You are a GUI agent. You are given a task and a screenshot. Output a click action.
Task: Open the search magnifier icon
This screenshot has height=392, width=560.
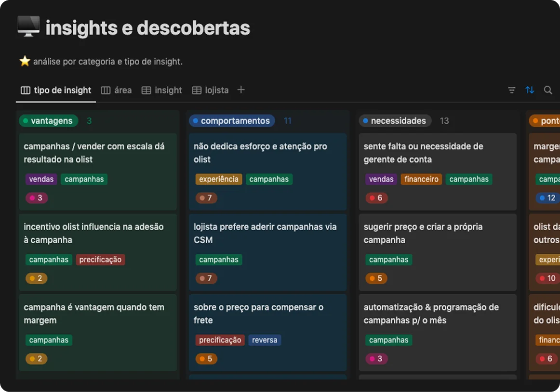[x=548, y=90]
